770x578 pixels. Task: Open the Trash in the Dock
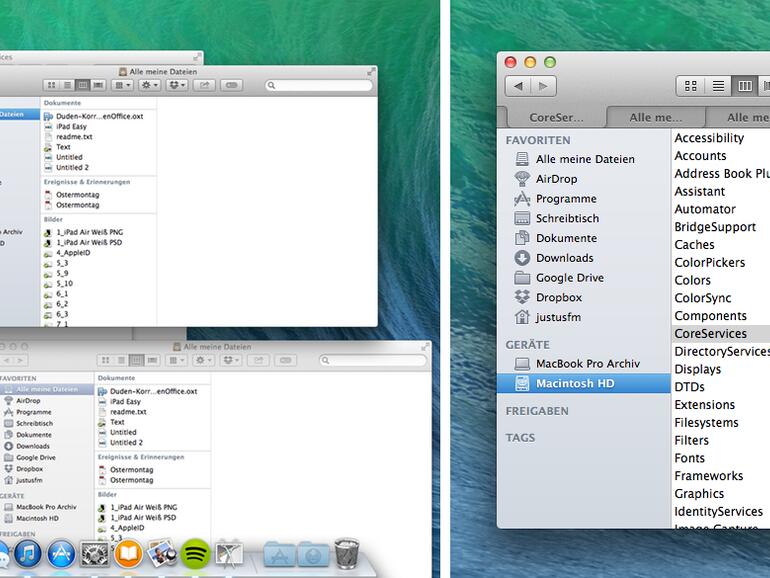pyautogui.click(x=346, y=553)
